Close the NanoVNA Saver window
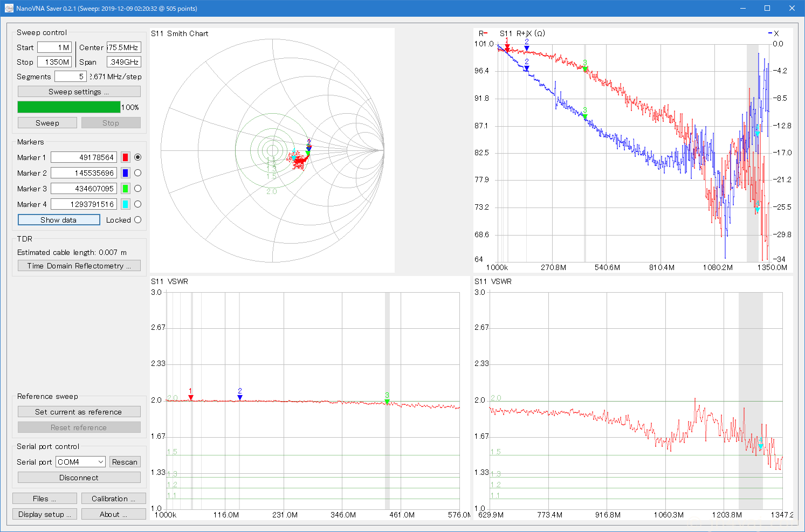Screen dimensions: 805x532 pos(792,9)
